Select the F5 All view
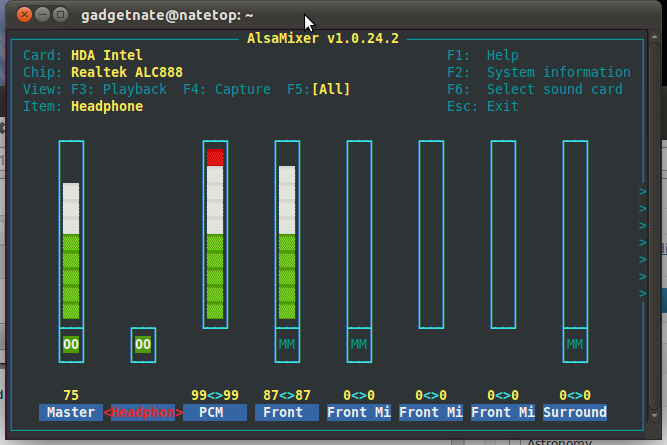The height and width of the screenshot is (445, 667). pos(319,89)
